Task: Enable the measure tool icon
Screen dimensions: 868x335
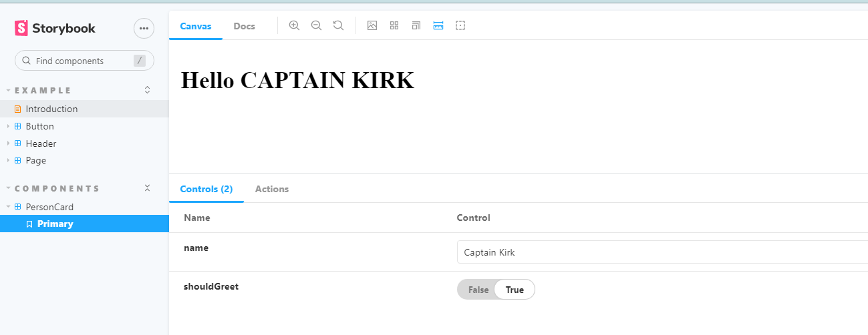Action: 438,25
